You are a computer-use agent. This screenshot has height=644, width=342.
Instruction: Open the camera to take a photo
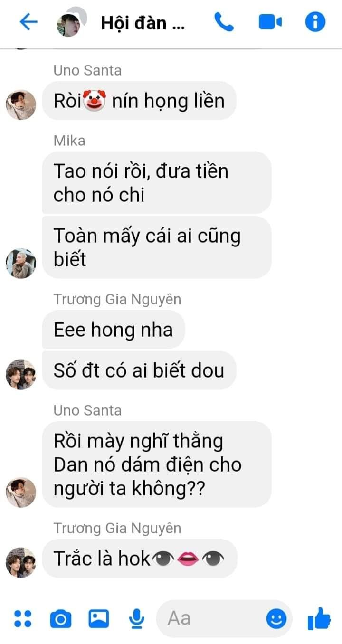pyautogui.click(x=61, y=619)
